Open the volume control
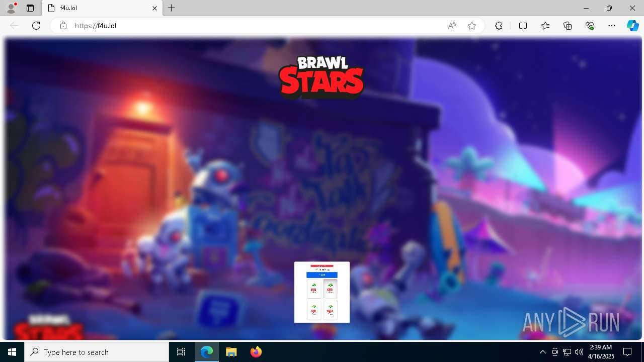Viewport: 644px width, 362px height. pyautogui.click(x=579, y=352)
